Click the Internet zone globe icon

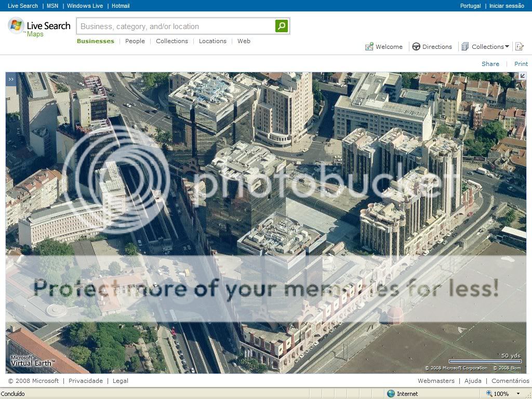point(391,394)
